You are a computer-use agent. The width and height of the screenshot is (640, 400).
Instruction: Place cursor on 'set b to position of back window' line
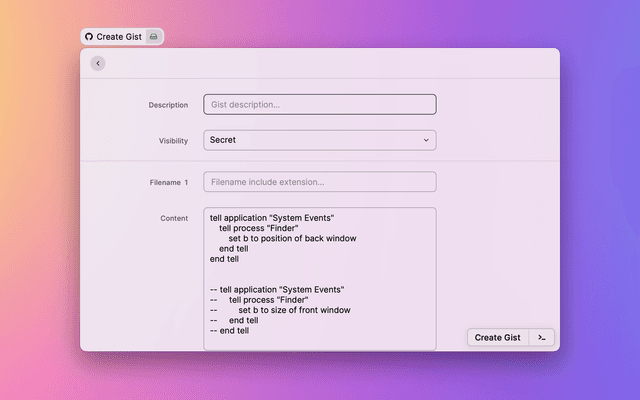point(292,238)
